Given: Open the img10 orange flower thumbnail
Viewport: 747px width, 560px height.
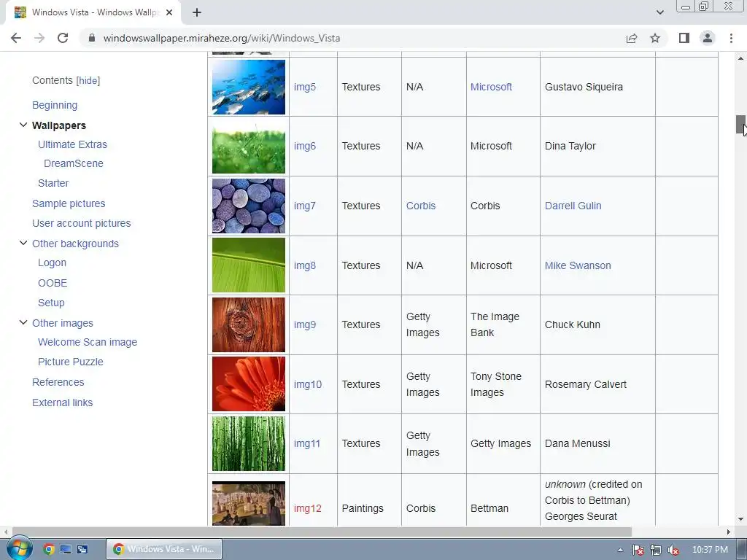Looking at the screenshot, I should click(249, 384).
